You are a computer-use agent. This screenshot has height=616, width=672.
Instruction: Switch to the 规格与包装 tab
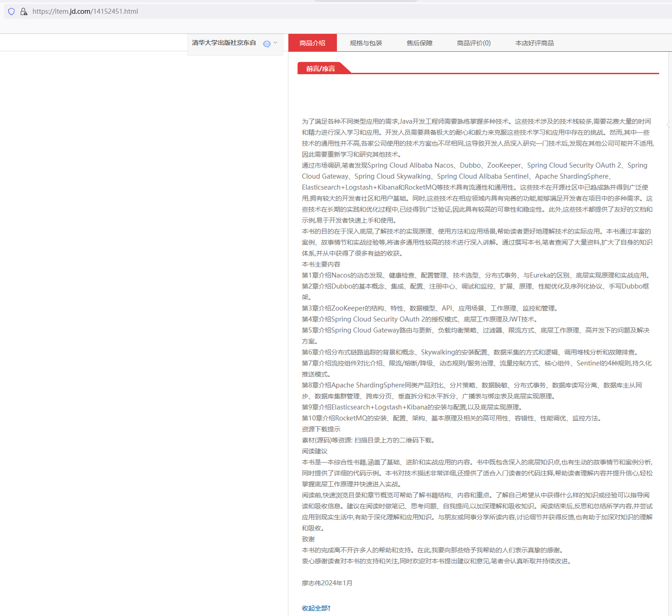coord(366,43)
